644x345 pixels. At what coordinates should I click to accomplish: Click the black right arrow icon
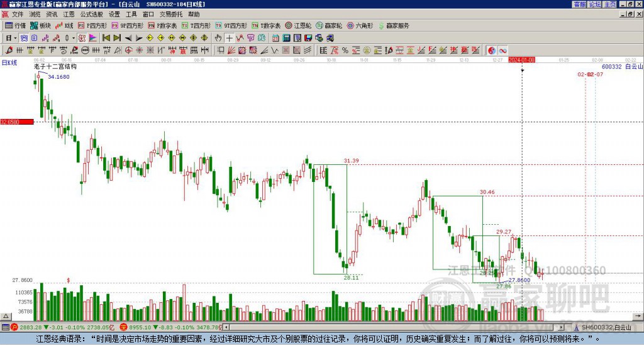click(x=139, y=38)
